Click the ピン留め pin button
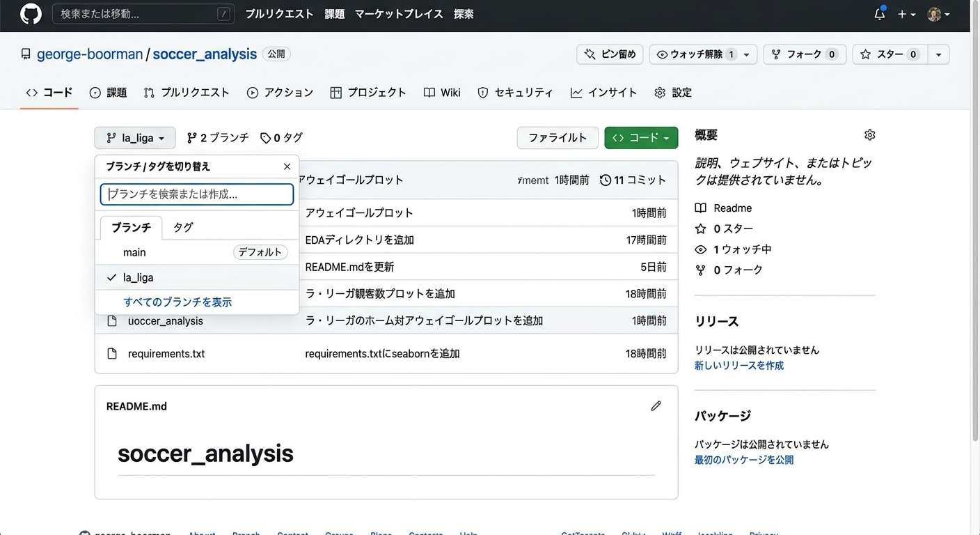The height and width of the screenshot is (535, 980). 610,54
